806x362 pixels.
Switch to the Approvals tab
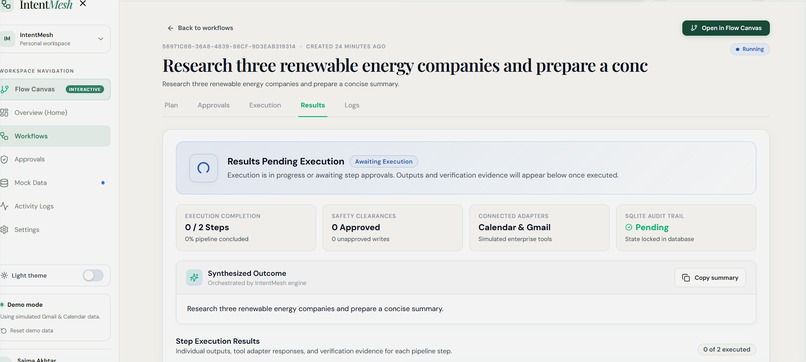pyautogui.click(x=213, y=105)
